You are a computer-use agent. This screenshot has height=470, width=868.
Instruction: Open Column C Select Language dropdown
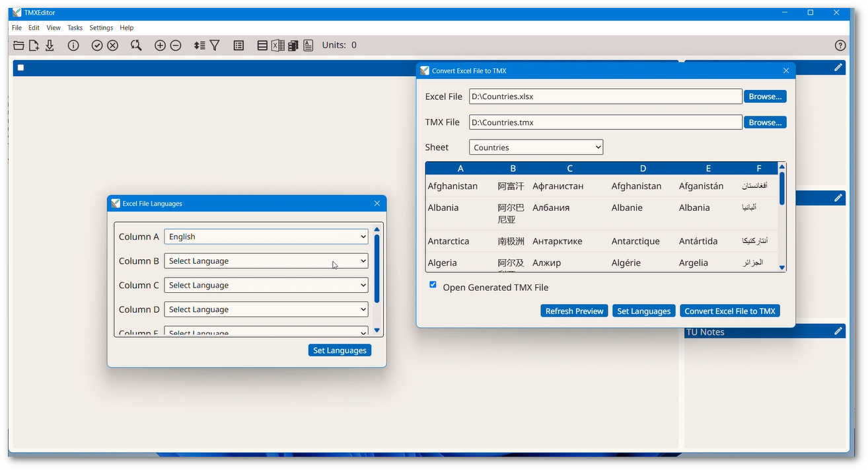click(x=266, y=286)
